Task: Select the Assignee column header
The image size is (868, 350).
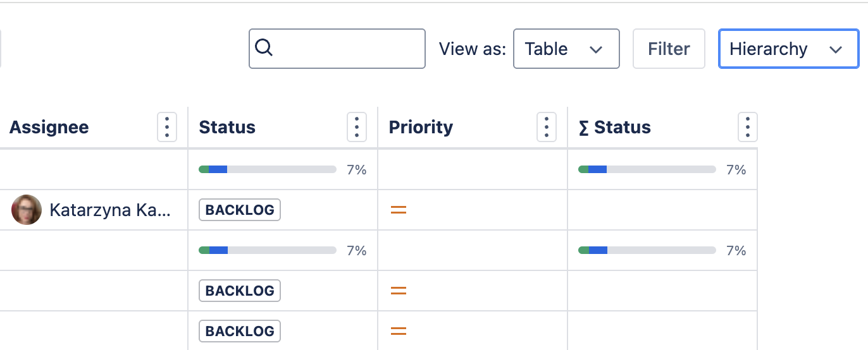Action: 49,128
